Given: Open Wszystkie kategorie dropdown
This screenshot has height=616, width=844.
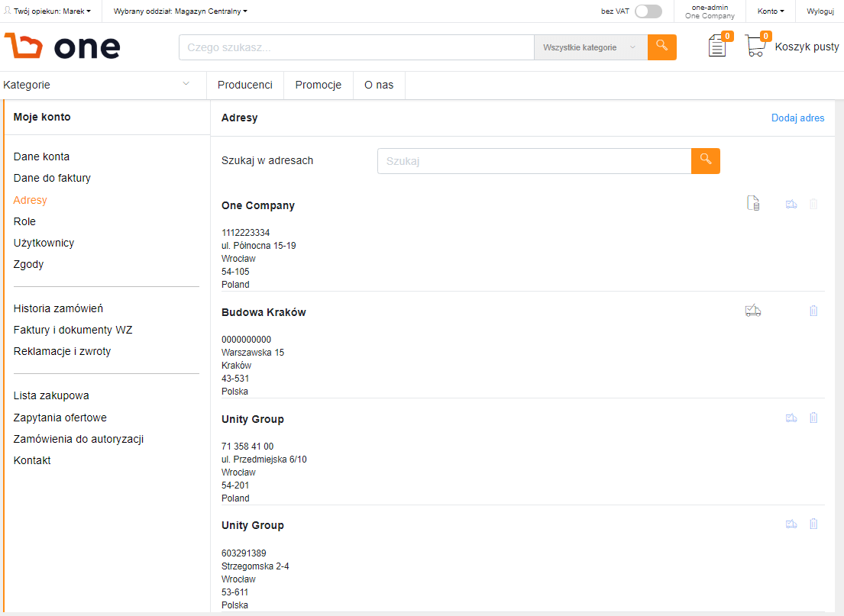Looking at the screenshot, I should coord(590,47).
